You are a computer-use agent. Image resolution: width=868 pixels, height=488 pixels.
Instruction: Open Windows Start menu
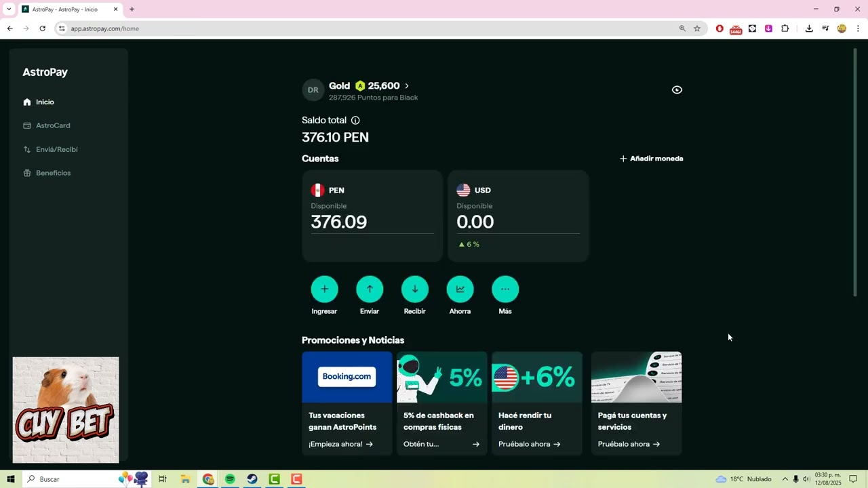[x=11, y=479]
